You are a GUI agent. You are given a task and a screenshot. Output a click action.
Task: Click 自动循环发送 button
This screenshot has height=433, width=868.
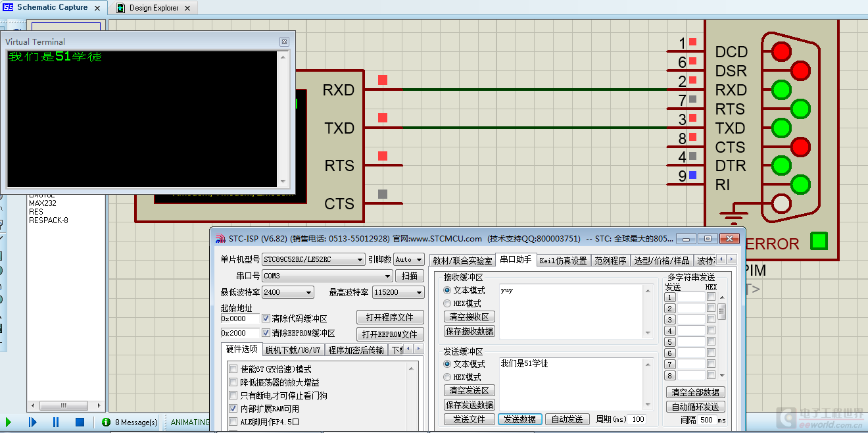pyautogui.click(x=696, y=407)
